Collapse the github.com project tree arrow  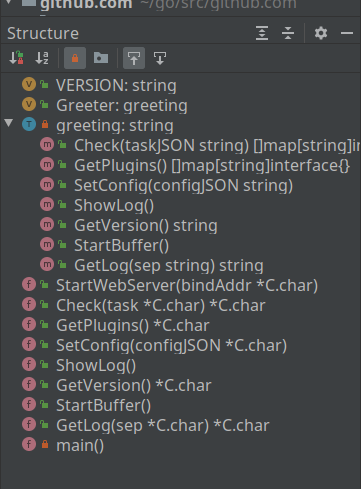tap(9, 2)
